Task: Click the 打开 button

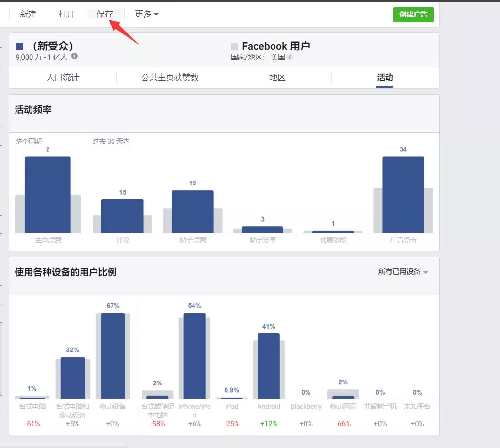Action: tap(66, 14)
